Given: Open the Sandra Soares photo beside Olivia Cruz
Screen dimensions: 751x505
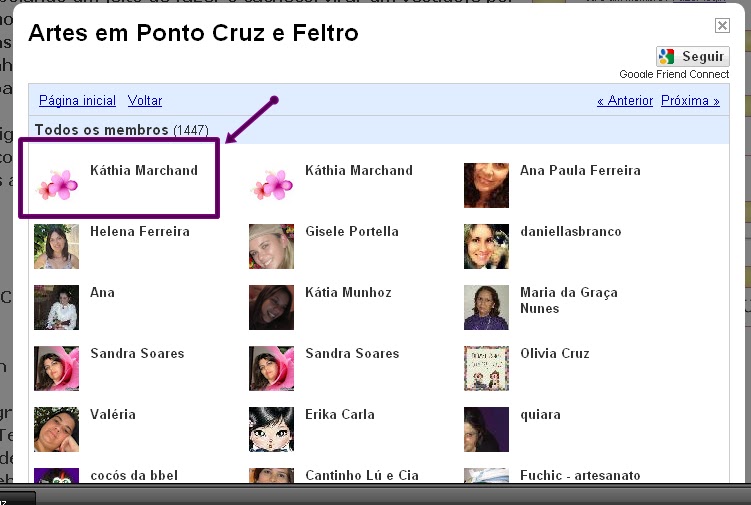Looking at the screenshot, I should 271,368.
